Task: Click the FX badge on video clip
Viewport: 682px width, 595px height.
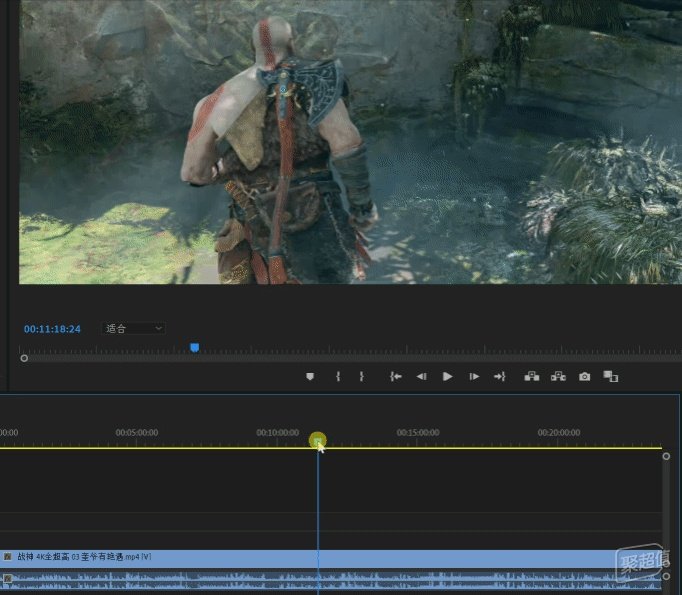Action: click(7, 557)
